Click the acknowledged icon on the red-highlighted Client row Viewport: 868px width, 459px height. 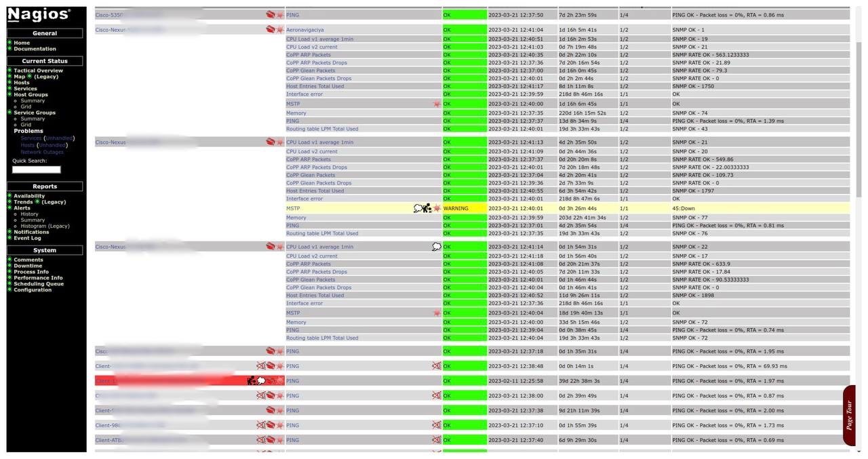point(252,381)
